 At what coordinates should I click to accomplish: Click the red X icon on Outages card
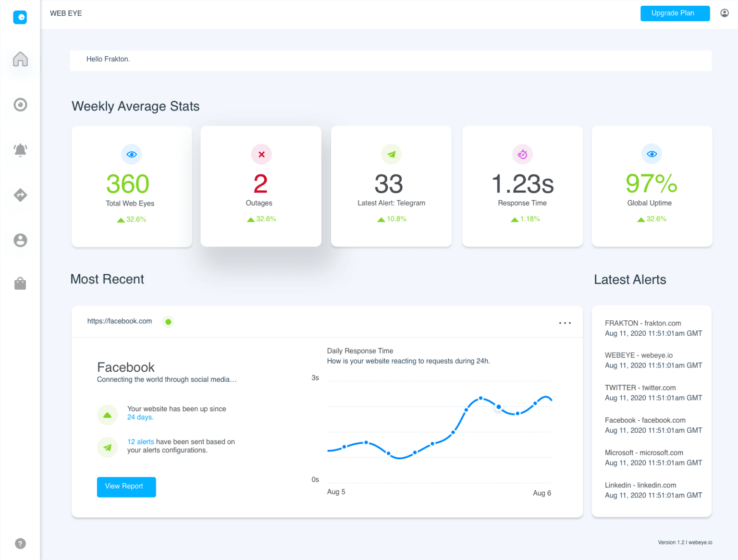[261, 154]
